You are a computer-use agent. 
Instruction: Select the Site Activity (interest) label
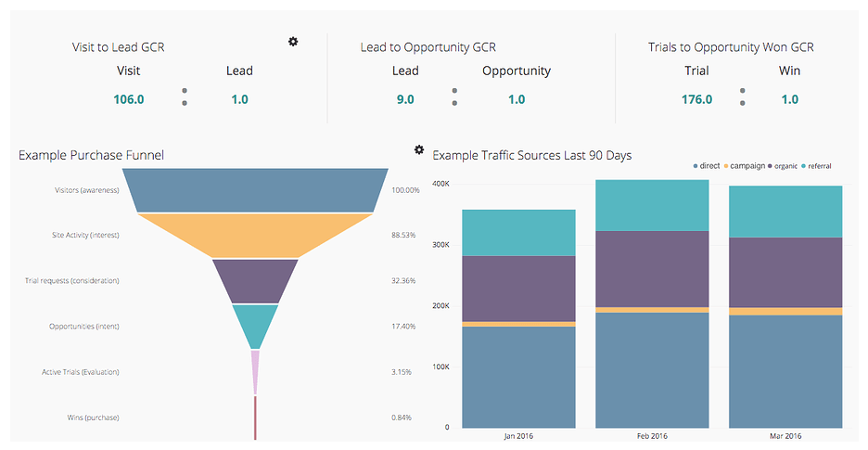[x=86, y=235]
